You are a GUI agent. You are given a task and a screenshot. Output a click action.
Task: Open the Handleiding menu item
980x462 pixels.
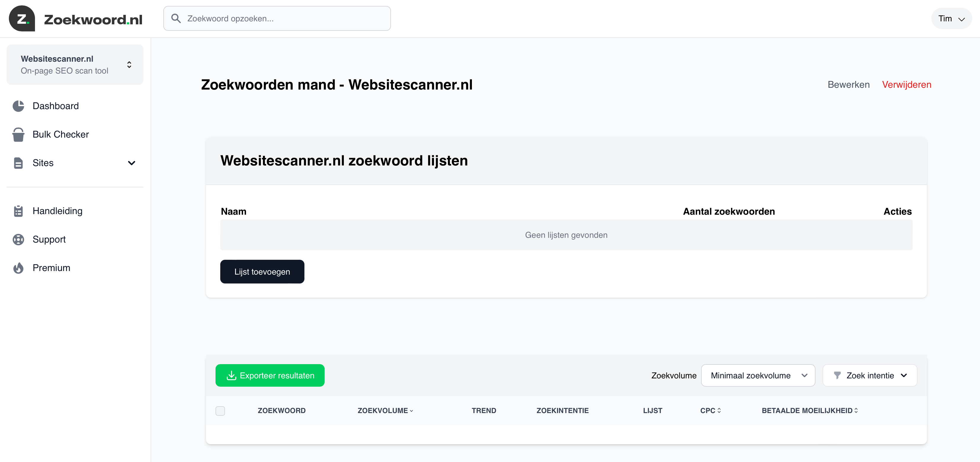(x=58, y=211)
